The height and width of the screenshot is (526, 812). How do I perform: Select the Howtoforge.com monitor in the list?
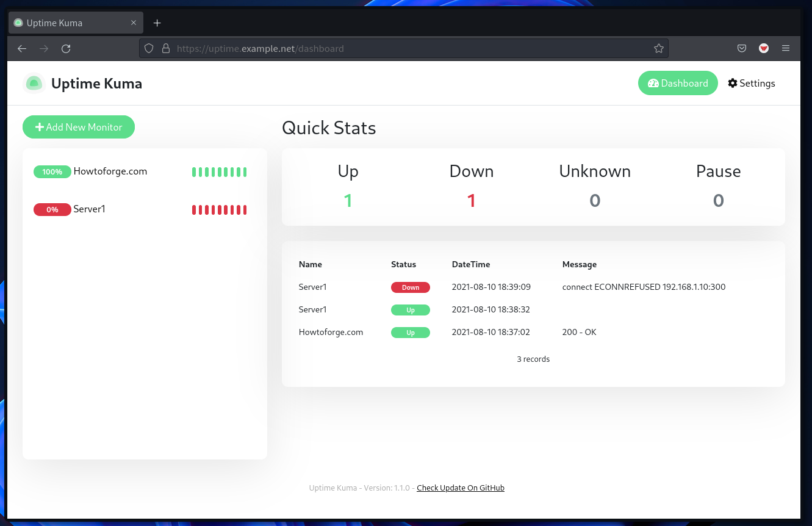tap(145, 172)
